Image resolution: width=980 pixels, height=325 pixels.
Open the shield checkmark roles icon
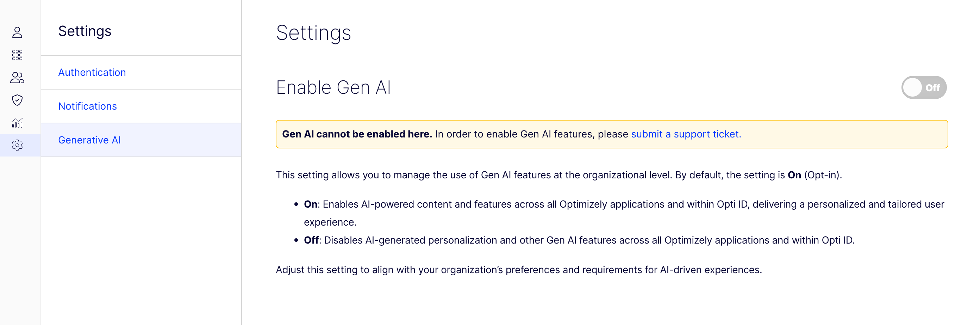[17, 100]
